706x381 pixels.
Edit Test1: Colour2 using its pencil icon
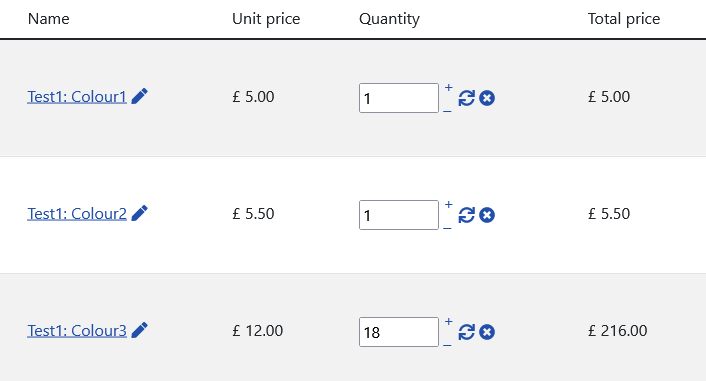coord(140,213)
